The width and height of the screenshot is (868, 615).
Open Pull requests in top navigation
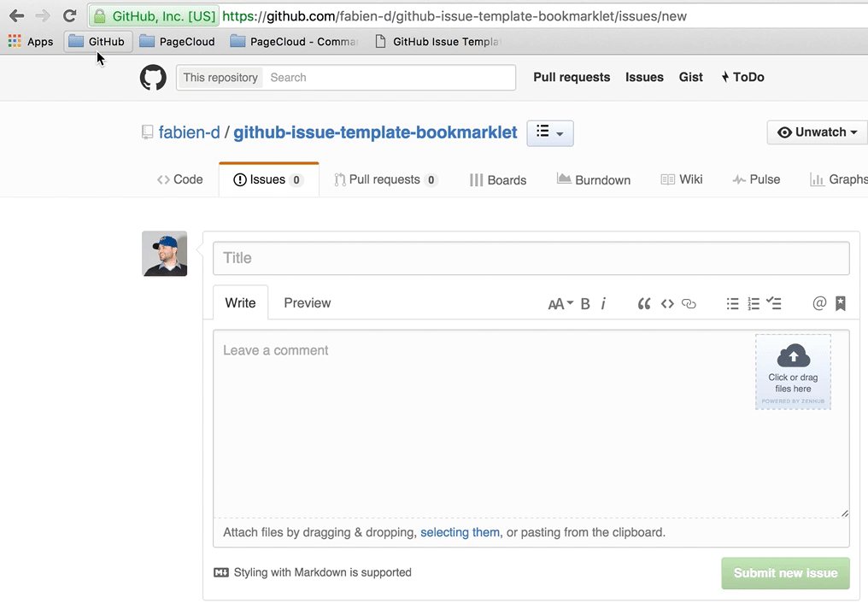(572, 77)
